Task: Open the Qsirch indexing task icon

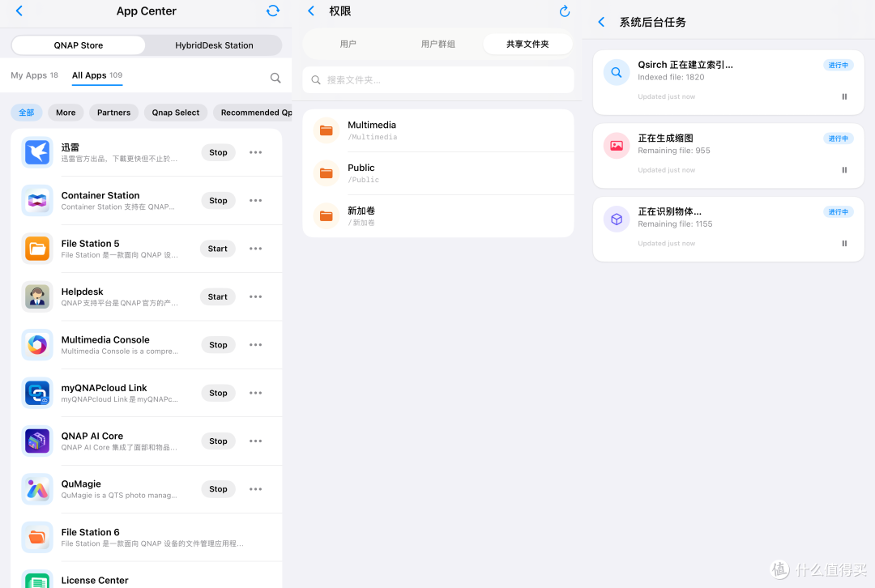Action: 617,72
